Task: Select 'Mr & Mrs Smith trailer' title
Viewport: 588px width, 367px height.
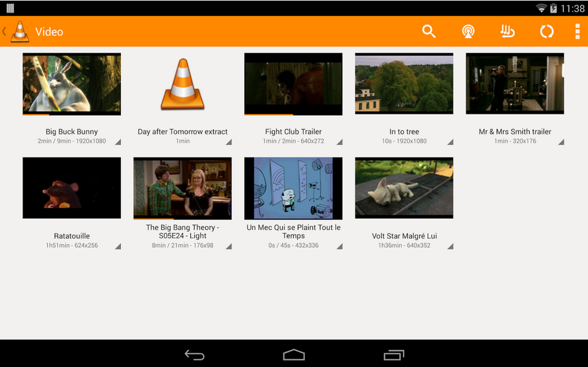Action: tap(515, 132)
